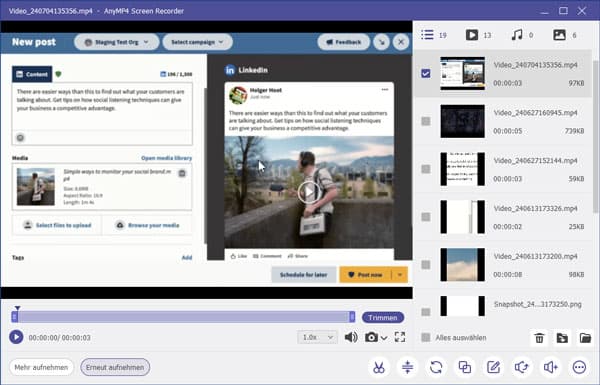Click the post content text field

point(102,106)
